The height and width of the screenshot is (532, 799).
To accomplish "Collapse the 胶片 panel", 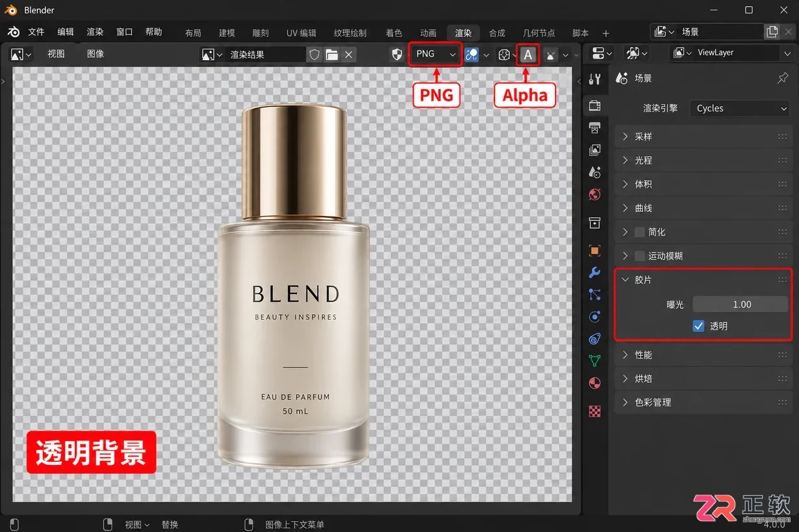I will point(703,280).
